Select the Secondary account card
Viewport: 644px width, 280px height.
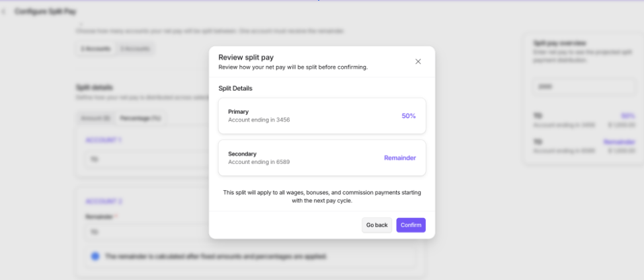322,158
